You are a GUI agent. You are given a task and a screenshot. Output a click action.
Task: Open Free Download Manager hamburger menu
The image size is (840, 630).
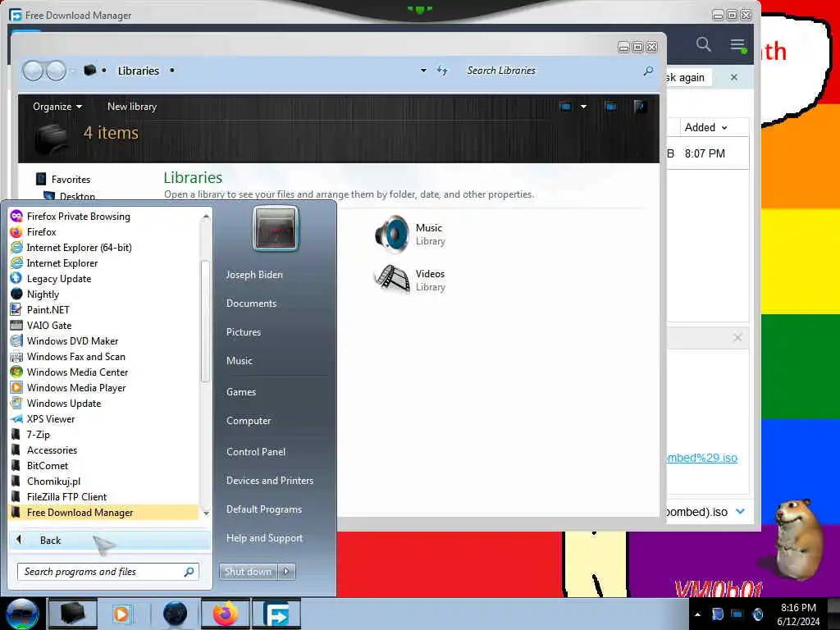coord(737,45)
